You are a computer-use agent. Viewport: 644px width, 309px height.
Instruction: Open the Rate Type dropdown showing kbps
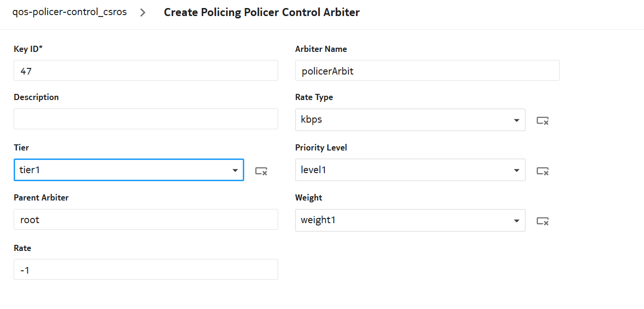coord(410,120)
